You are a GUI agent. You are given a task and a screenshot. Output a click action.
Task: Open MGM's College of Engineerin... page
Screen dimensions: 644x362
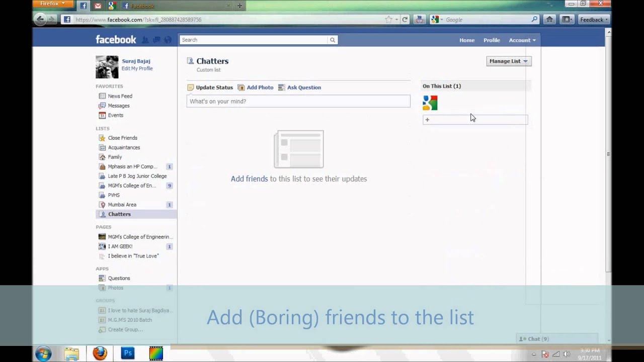(140, 237)
